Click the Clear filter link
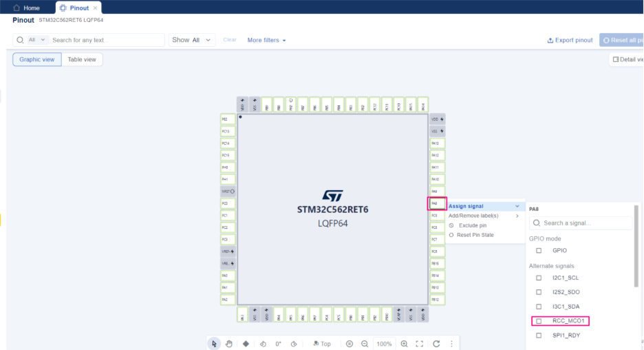Viewport: 644px width, 350px height. click(230, 40)
